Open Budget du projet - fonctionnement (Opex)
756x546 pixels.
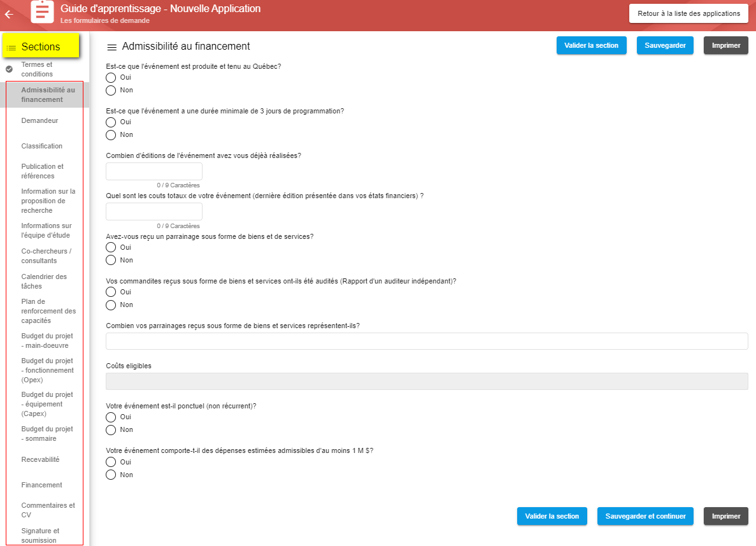click(x=48, y=370)
